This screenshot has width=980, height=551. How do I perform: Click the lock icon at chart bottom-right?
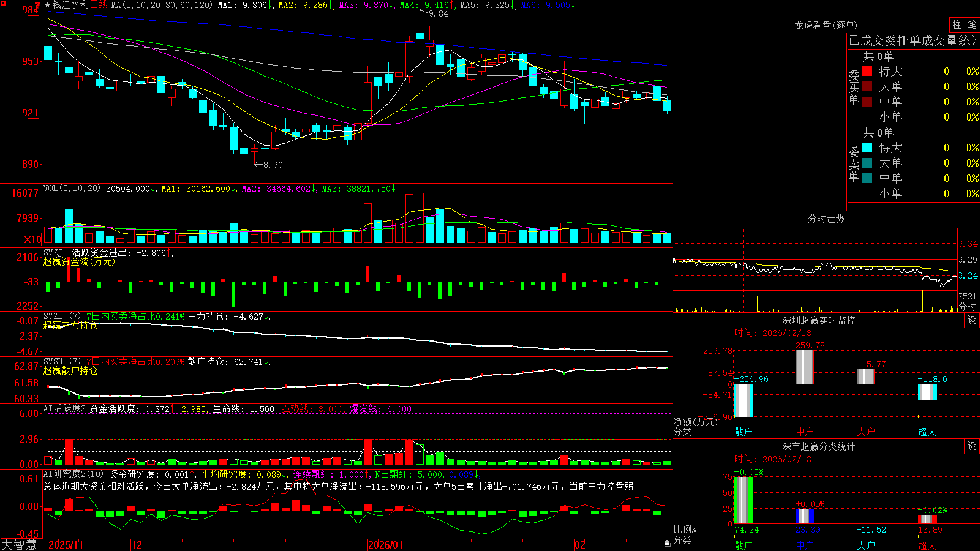(668, 544)
